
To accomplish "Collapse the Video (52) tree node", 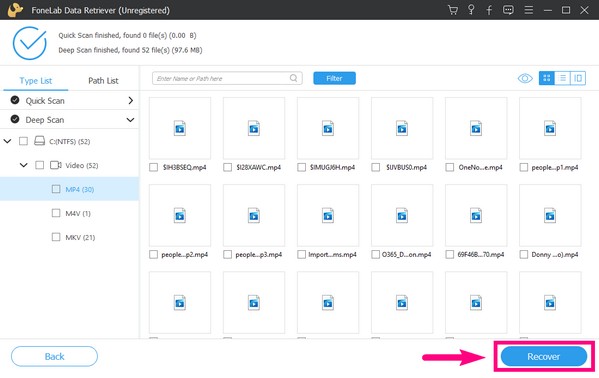I will 24,165.
